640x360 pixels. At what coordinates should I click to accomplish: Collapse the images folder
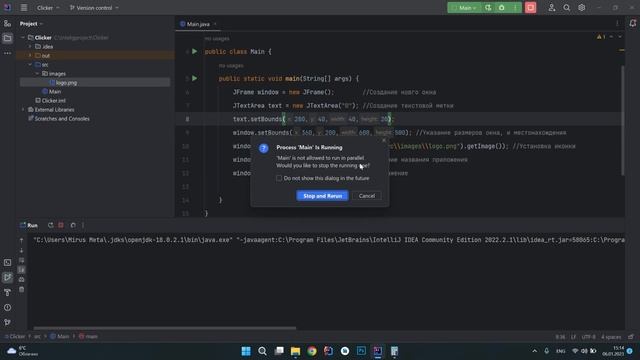point(38,73)
